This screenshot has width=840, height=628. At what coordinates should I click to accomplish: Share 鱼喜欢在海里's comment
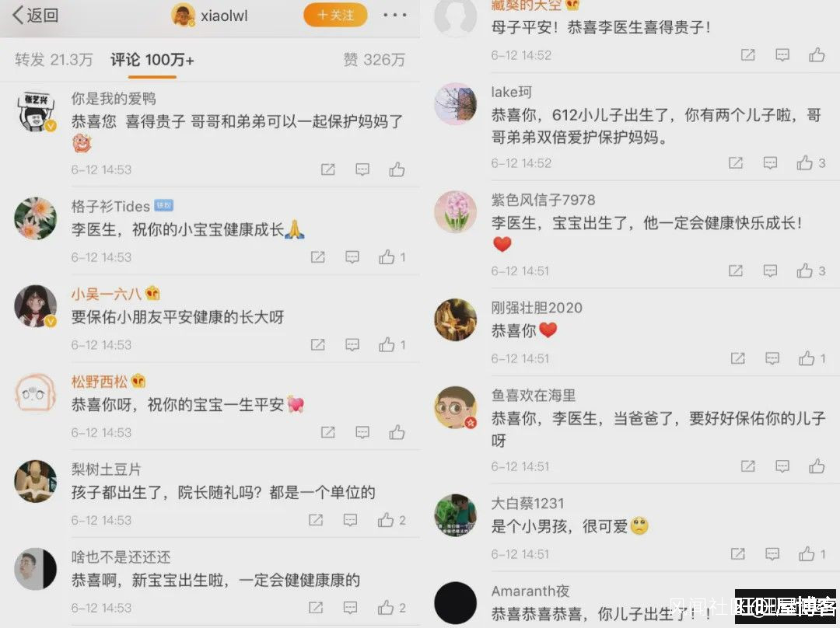(748, 466)
